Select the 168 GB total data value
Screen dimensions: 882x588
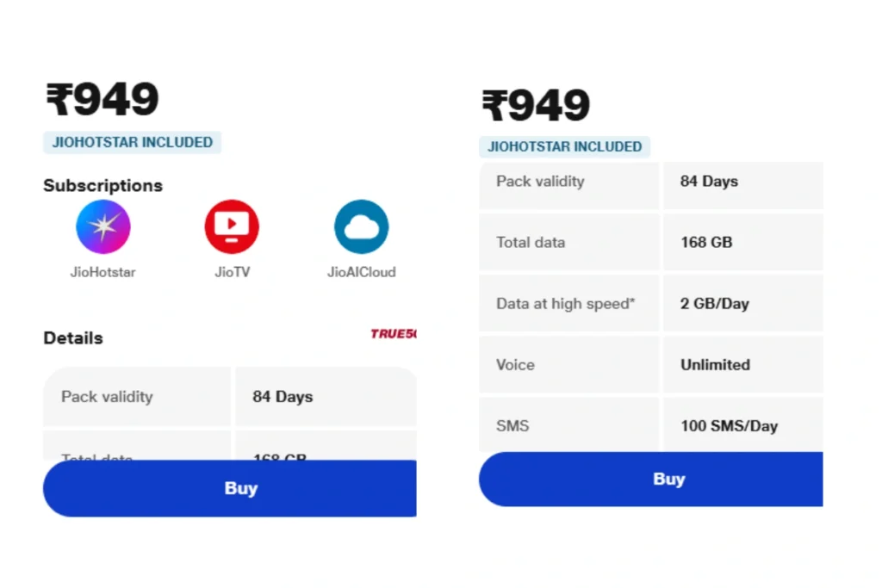coord(706,243)
